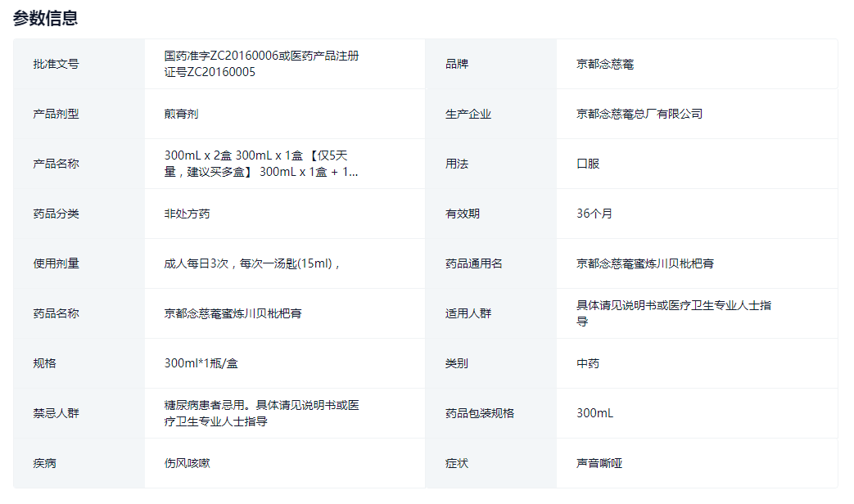Click the disease value 伤风咳嗽
The width and height of the screenshot is (854, 504).
pyautogui.click(x=187, y=463)
